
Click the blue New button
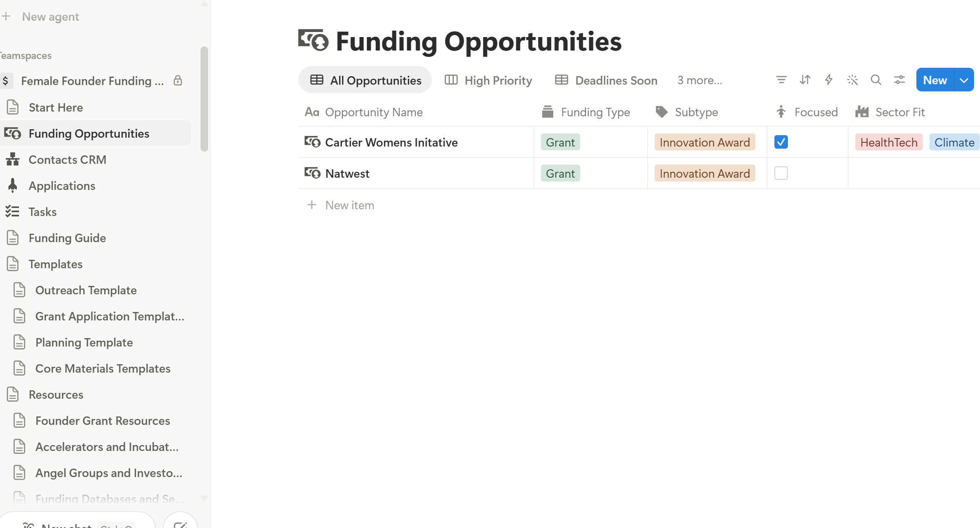click(x=934, y=80)
